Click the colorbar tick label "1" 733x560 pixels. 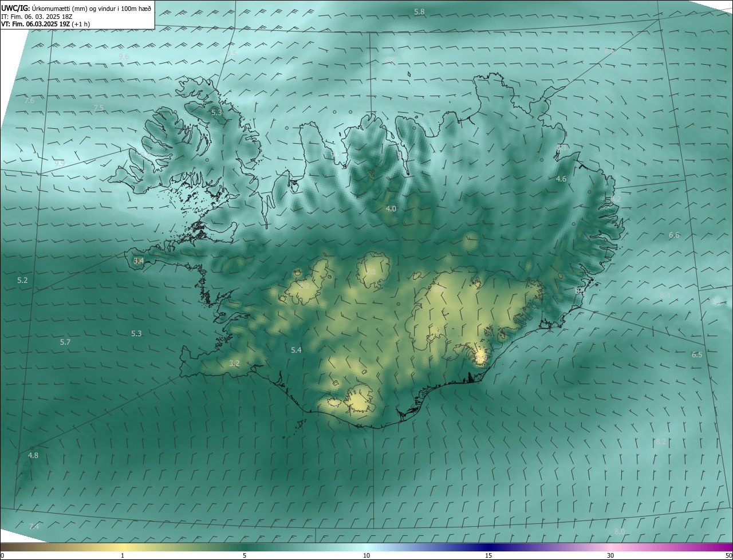coord(123,556)
